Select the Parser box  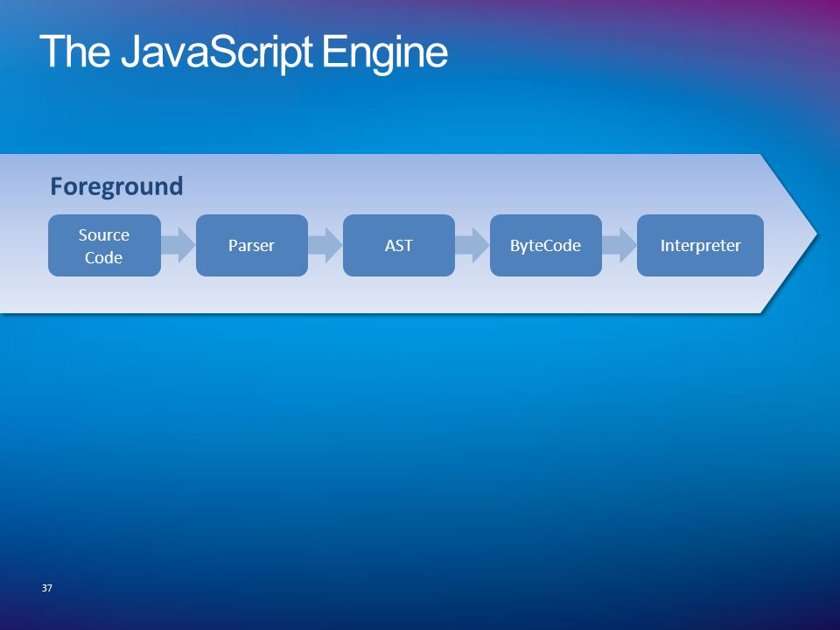pyautogui.click(x=252, y=245)
